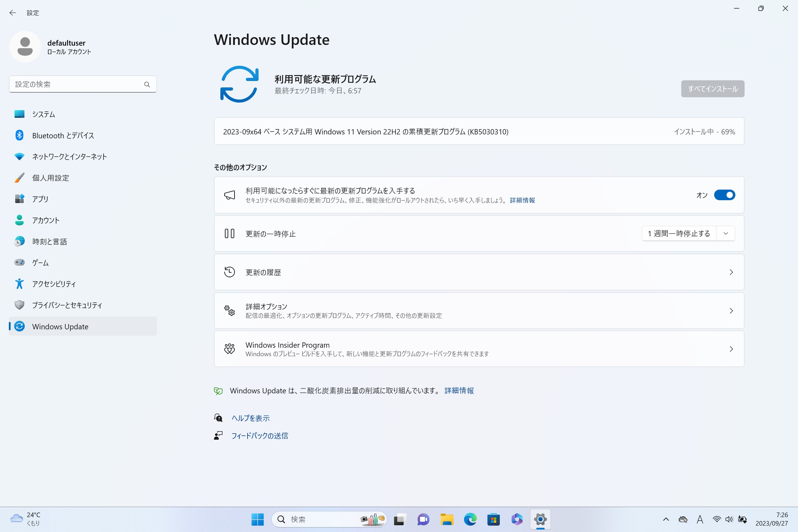Turn off the get latest updates toggle
The width and height of the screenshot is (798, 532).
[724, 195]
